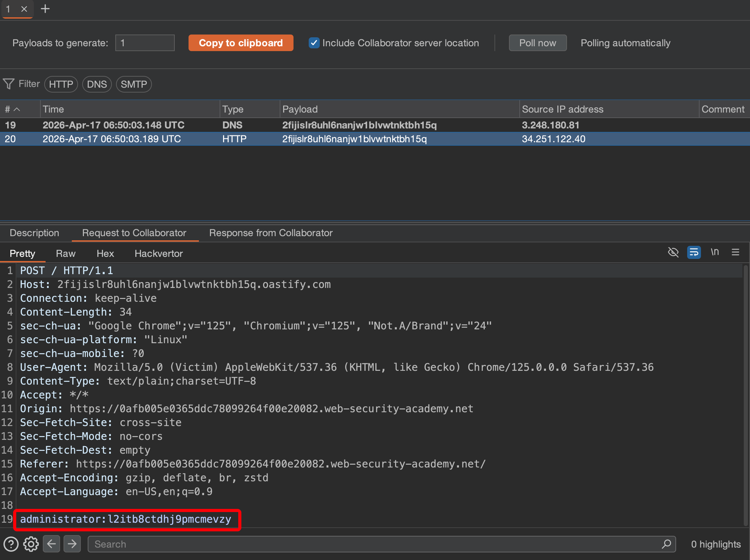Click the Poll now button
This screenshot has width=750, height=560.
coord(538,43)
